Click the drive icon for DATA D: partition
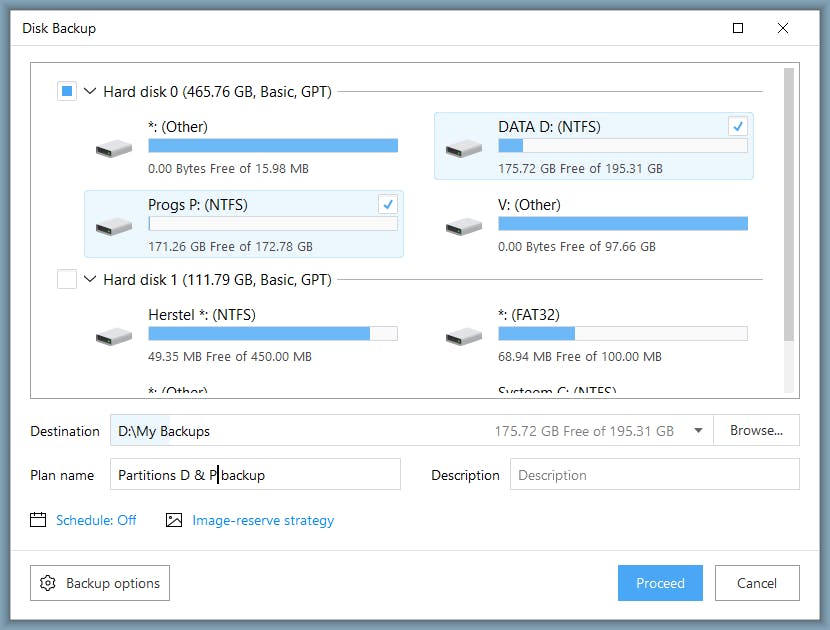The image size is (830, 630). click(x=464, y=148)
